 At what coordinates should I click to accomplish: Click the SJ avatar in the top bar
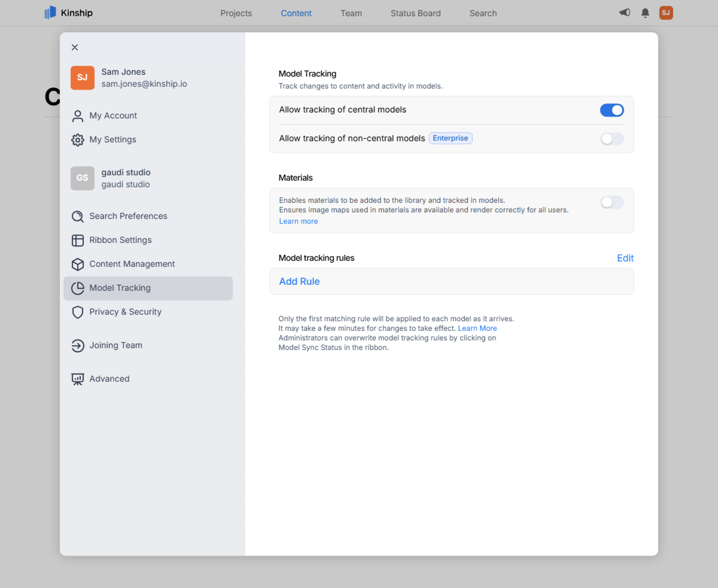coord(666,13)
